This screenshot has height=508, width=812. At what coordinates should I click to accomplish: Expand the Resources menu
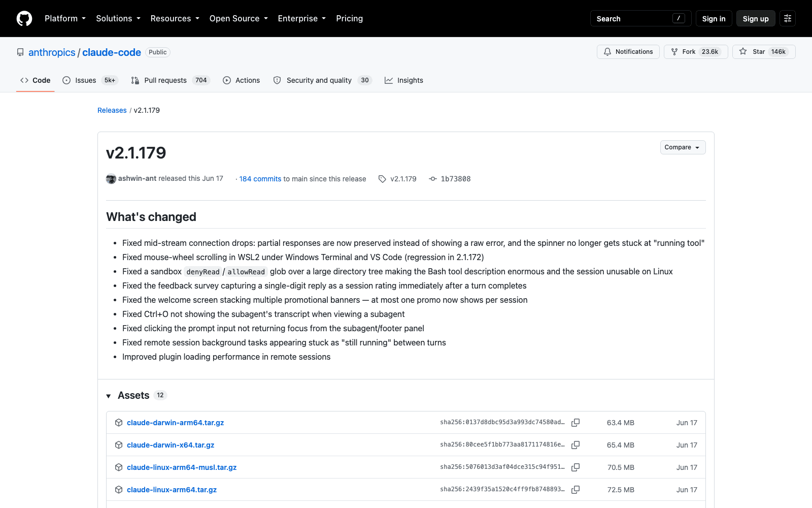tap(175, 18)
